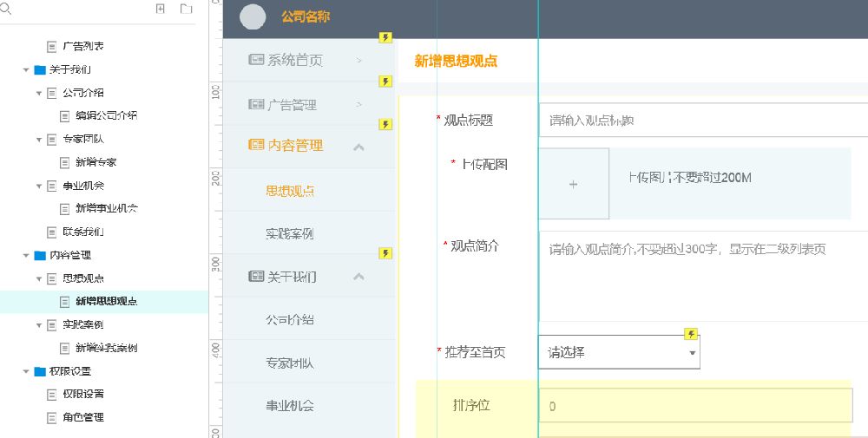The image size is (868, 438).
Task: Collapse the 专家团队 tree node
Action: click(39, 140)
